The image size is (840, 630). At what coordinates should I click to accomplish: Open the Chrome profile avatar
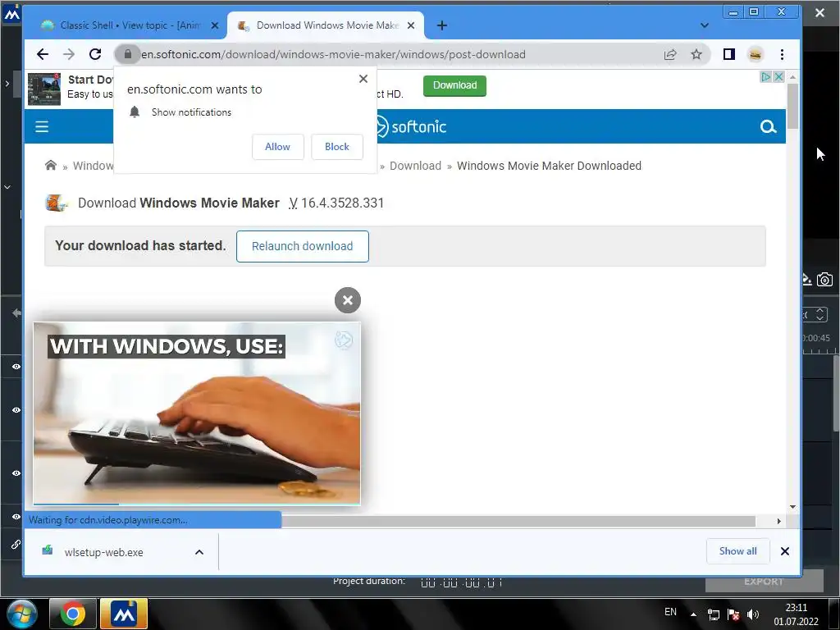pos(756,54)
